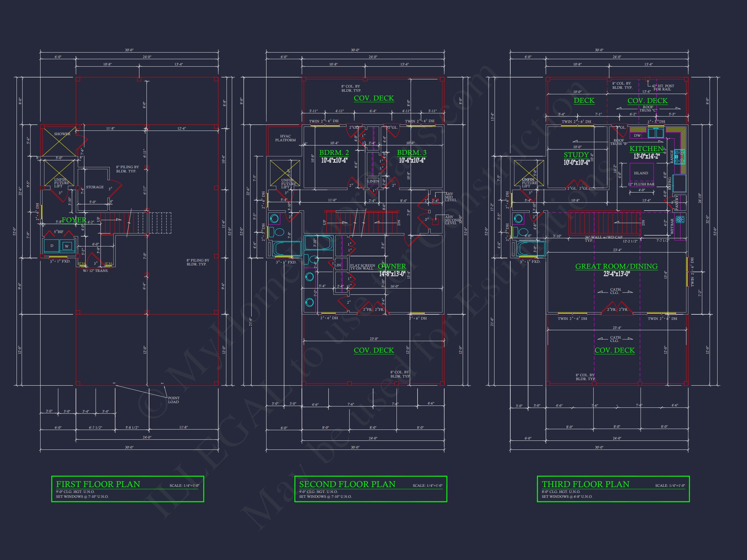Viewport: 747px width, 560px height.
Task: Click the 12'-2 1/2" dimension
Action: pos(630,241)
